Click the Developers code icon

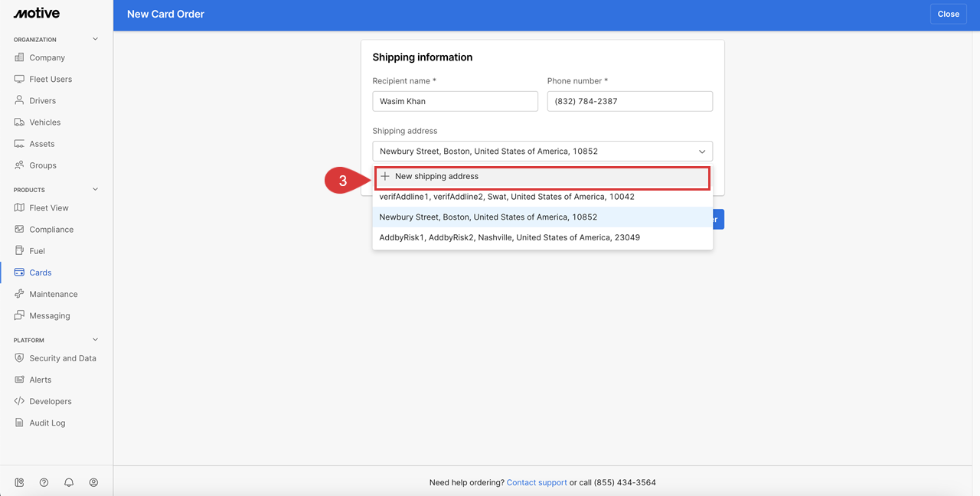click(x=19, y=401)
